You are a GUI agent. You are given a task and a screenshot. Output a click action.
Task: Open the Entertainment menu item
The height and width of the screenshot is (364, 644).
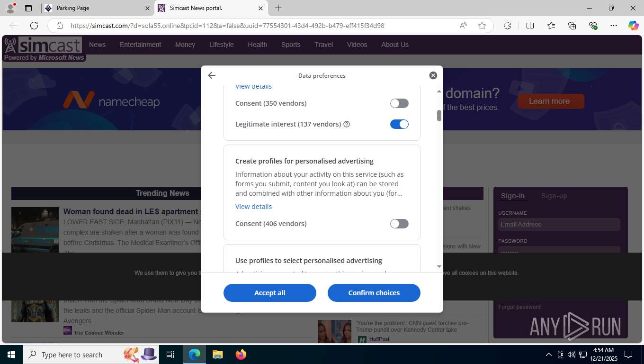[140, 45]
